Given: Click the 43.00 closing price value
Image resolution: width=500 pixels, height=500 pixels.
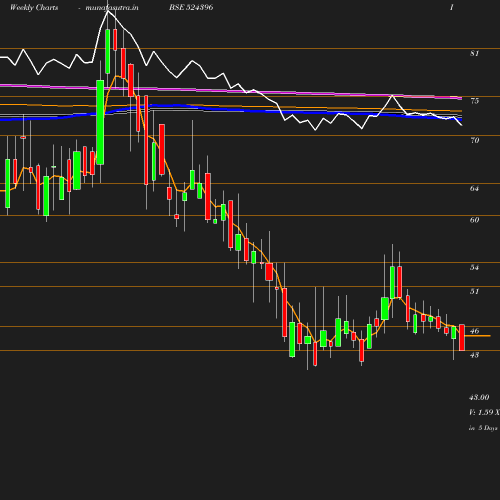Looking at the screenshot, I should 479,397.
